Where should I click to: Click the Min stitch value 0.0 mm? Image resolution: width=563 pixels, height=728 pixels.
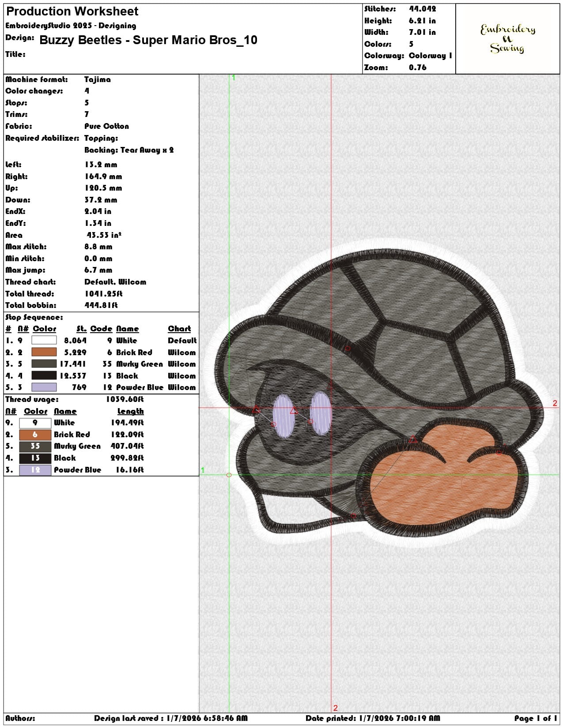(x=98, y=259)
